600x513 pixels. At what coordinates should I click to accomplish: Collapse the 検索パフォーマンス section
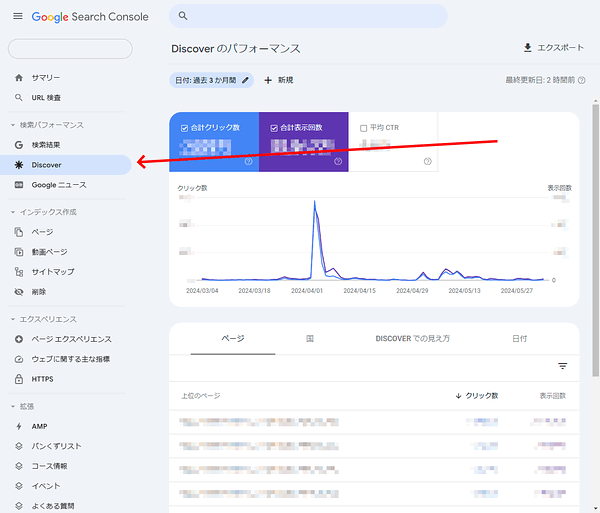(x=13, y=125)
